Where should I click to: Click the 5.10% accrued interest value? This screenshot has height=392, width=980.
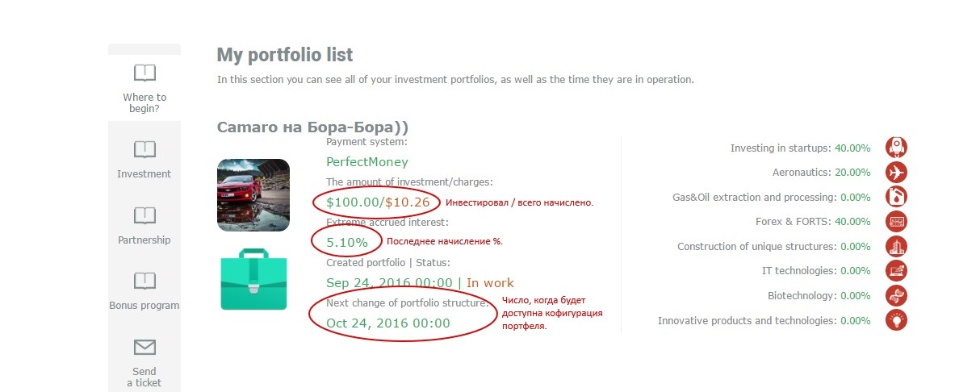pyautogui.click(x=347, y=241)
